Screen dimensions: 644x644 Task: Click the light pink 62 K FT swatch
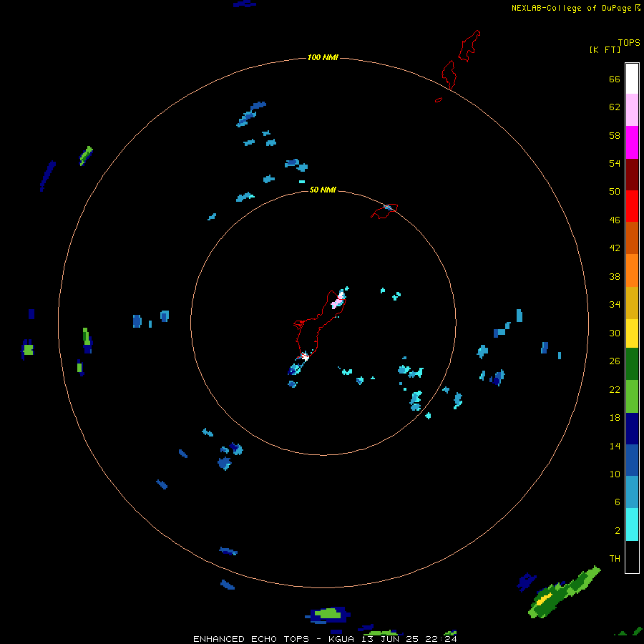(632, 110)
